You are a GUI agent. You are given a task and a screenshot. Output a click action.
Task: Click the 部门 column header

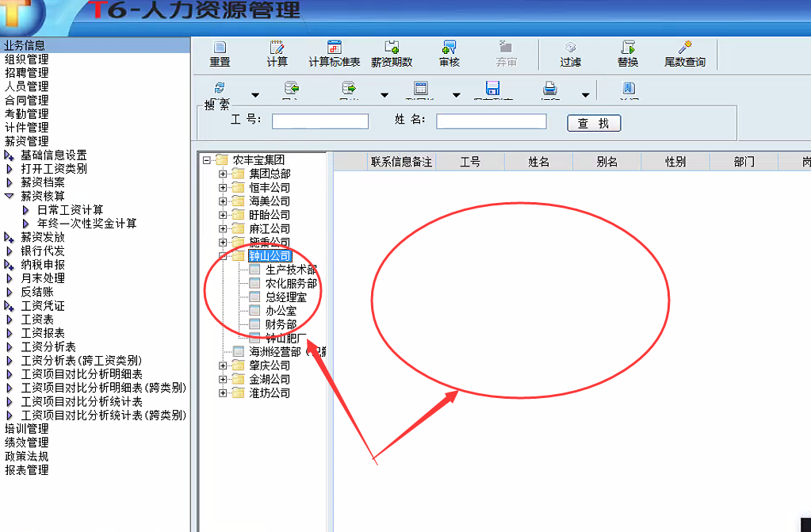point(744,162)
